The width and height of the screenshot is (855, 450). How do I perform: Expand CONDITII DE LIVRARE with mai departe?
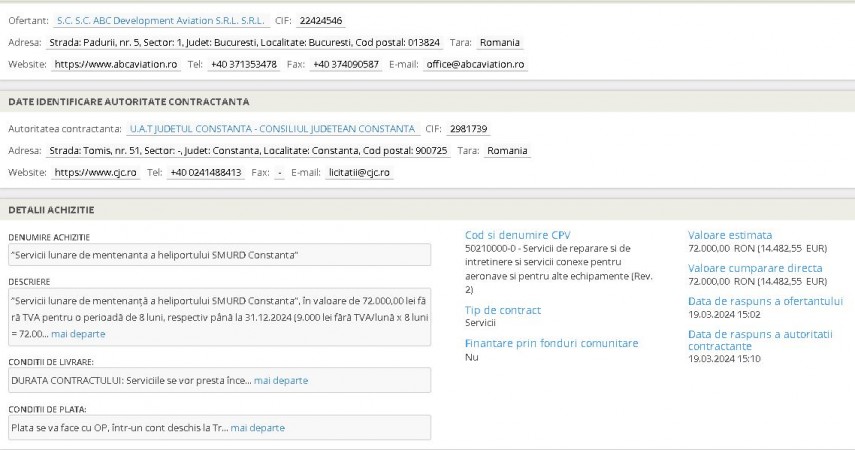coord(281,380)
